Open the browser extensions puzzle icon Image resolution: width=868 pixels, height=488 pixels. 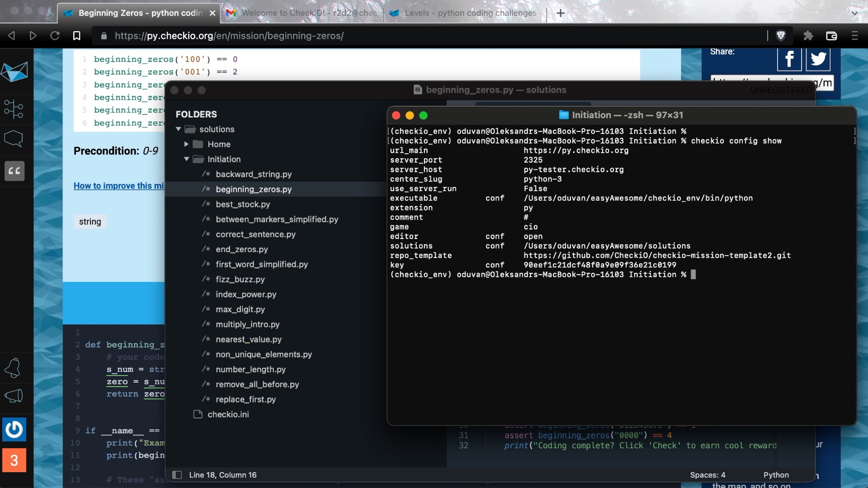pyautogui.click(x=808, y=36)
